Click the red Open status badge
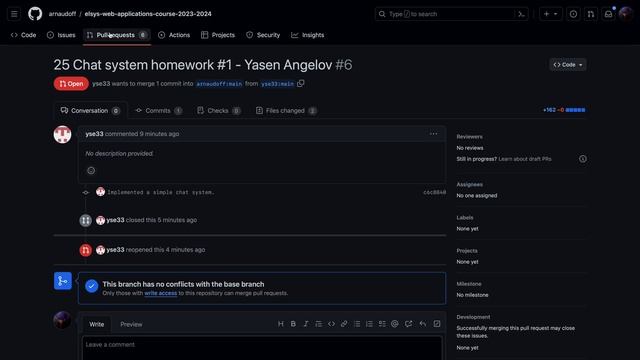 (x=71, y=84)
